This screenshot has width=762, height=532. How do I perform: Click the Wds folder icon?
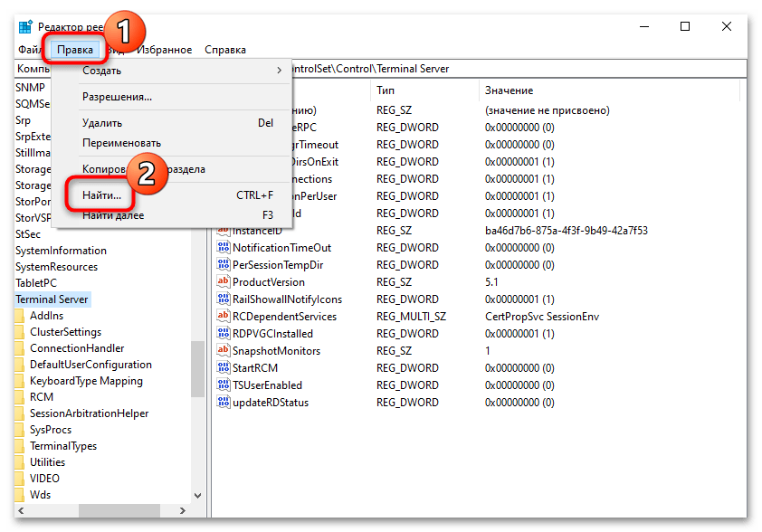[19, 495]
